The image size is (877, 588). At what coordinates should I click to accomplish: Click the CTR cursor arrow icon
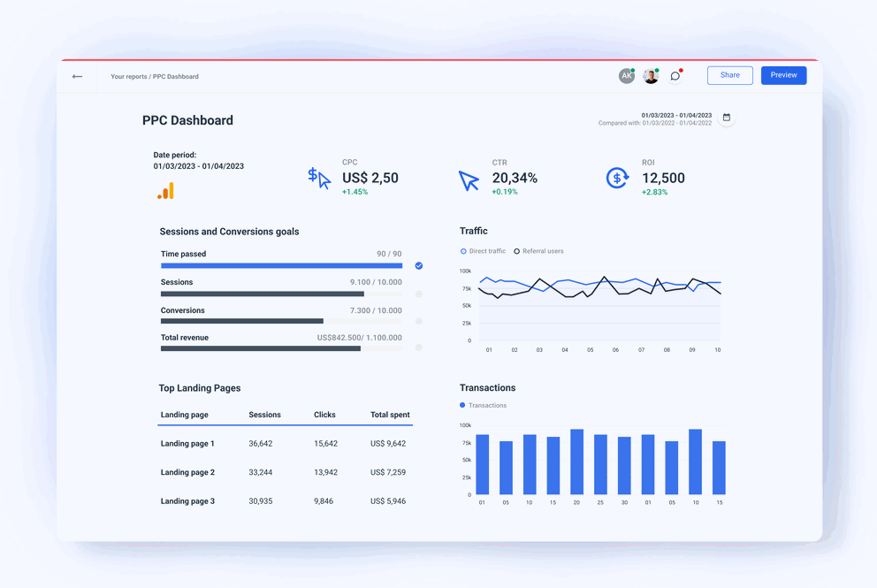[469, 180]
